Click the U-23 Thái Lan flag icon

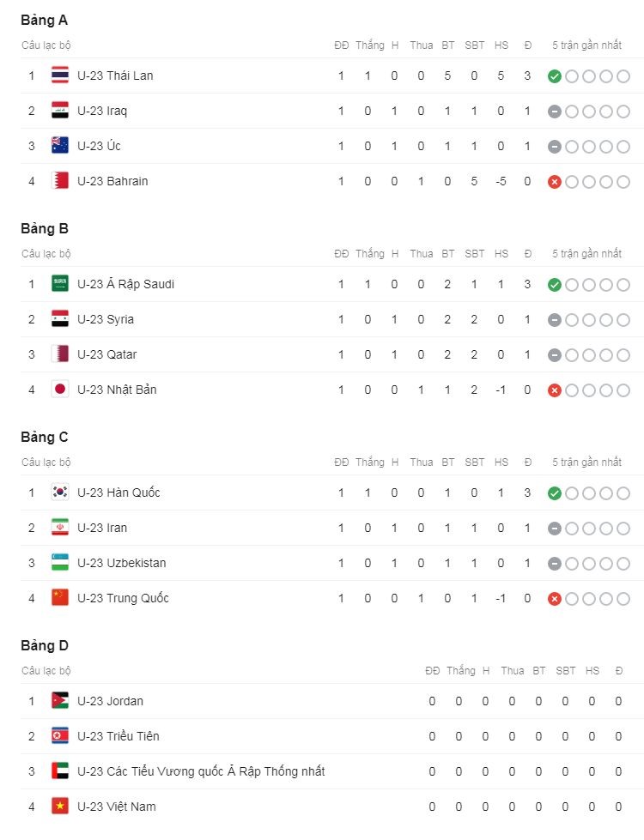click(x=60, y=76)
